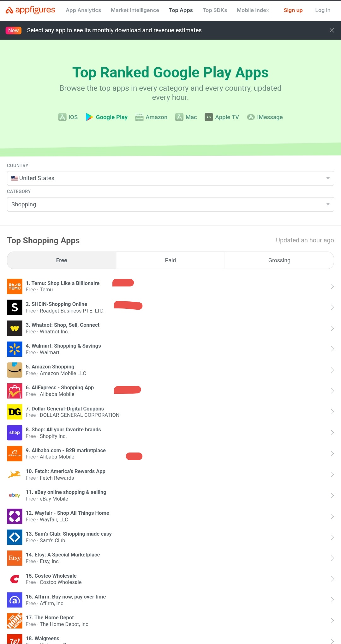Open '18. Walgreens' row title
Image resolution: width=341 pixels, height=644 pixels.
point(43,638)
